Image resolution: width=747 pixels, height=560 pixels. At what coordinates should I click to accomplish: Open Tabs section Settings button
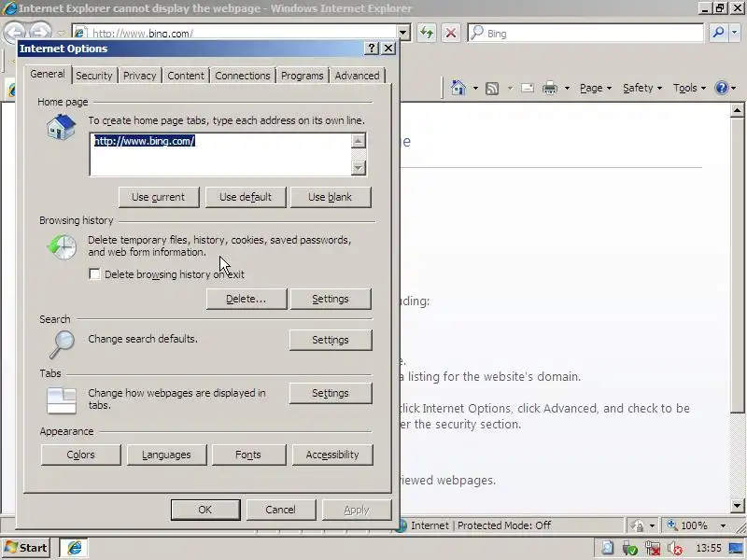[331, 393]
